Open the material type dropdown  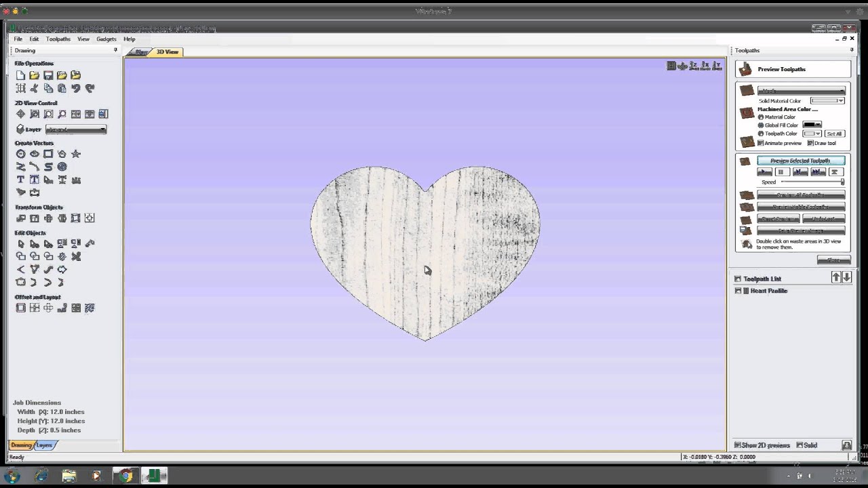(802, 91)
